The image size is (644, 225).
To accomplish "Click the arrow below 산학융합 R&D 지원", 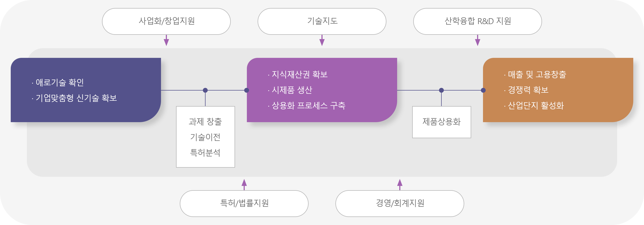I will [478, 40].
